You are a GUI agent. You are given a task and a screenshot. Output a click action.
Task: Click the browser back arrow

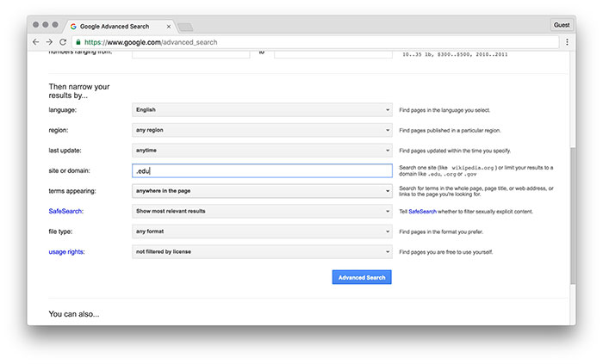(35, 41)
